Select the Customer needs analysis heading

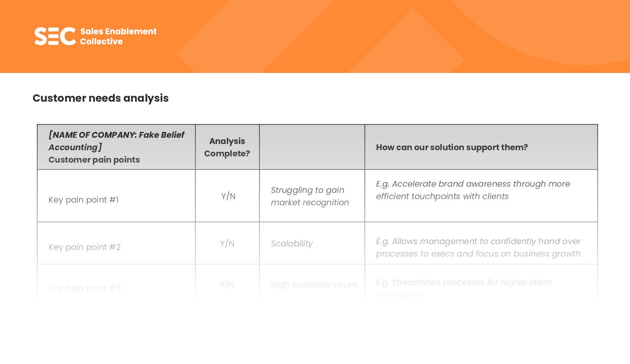[x=101, y=98]
